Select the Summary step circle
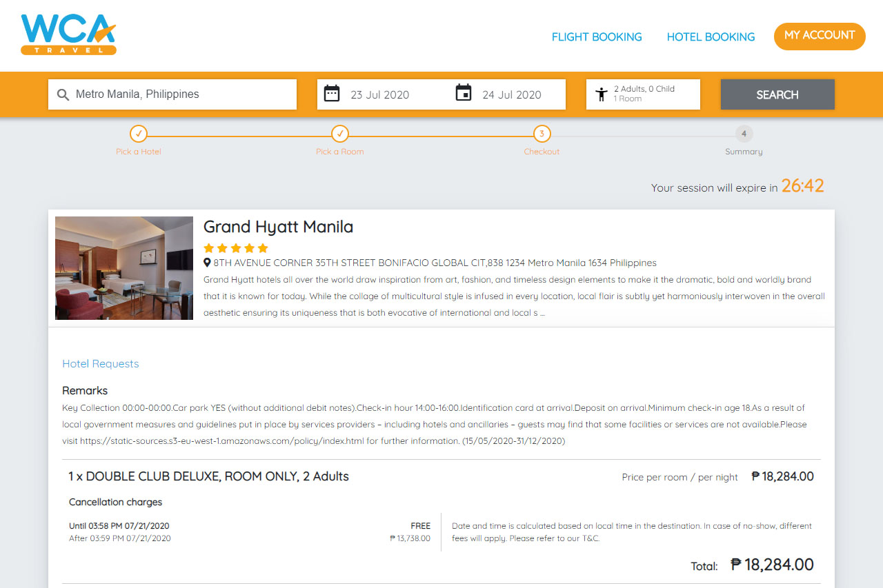The width and height of the screenshot is (883, 588). (744, 134)
